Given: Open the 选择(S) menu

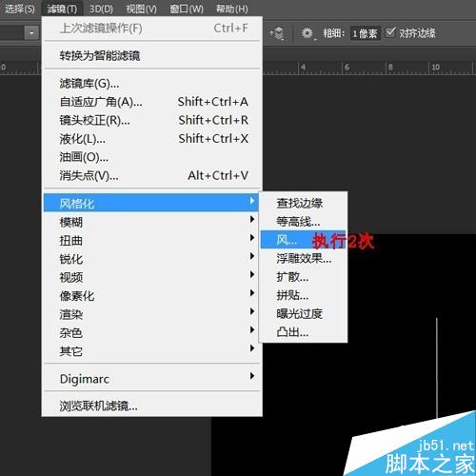Looking at the screenshot, I should pos(20,9).
